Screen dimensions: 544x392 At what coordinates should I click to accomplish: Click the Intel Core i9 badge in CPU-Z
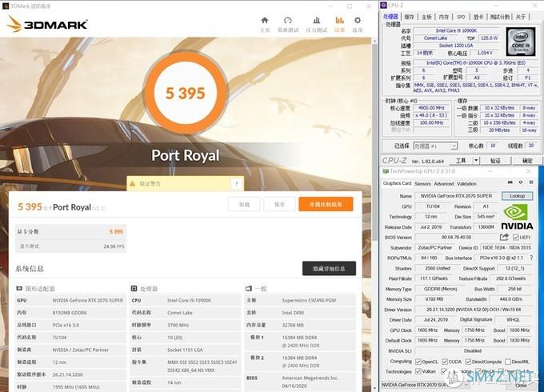521,42
